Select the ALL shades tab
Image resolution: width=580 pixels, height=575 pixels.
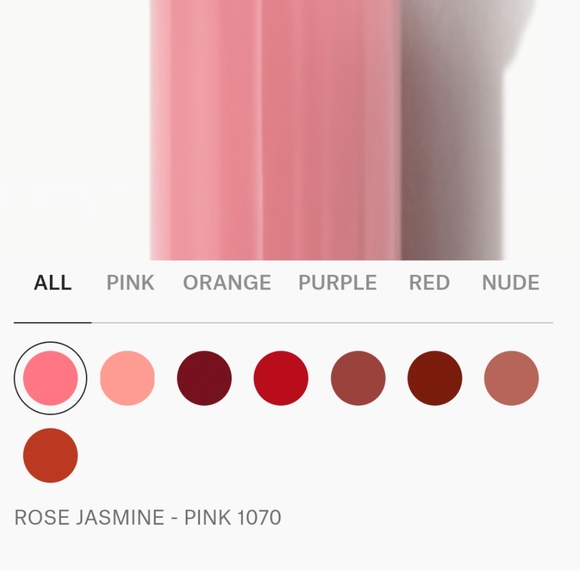[53, 283]
